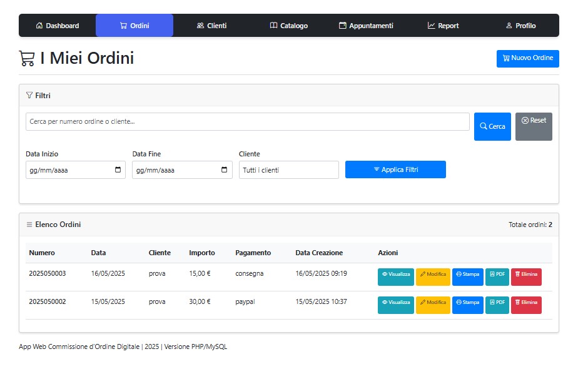Expand the Cliente dropdown filter
Image resolution: width=588 pixels, height=369 pixels.
click(x=288, y=170)
